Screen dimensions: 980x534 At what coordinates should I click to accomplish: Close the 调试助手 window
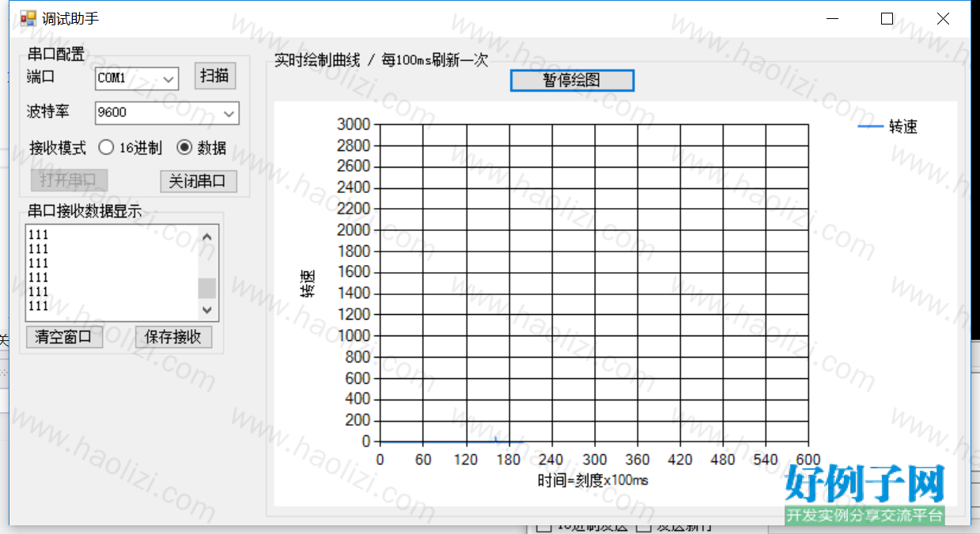(943, 19)
